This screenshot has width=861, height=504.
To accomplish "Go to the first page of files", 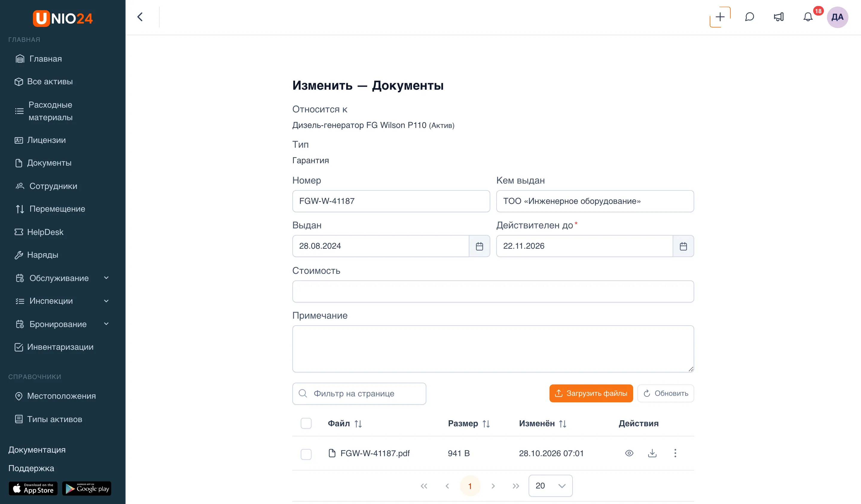I will tap(424, 486).
